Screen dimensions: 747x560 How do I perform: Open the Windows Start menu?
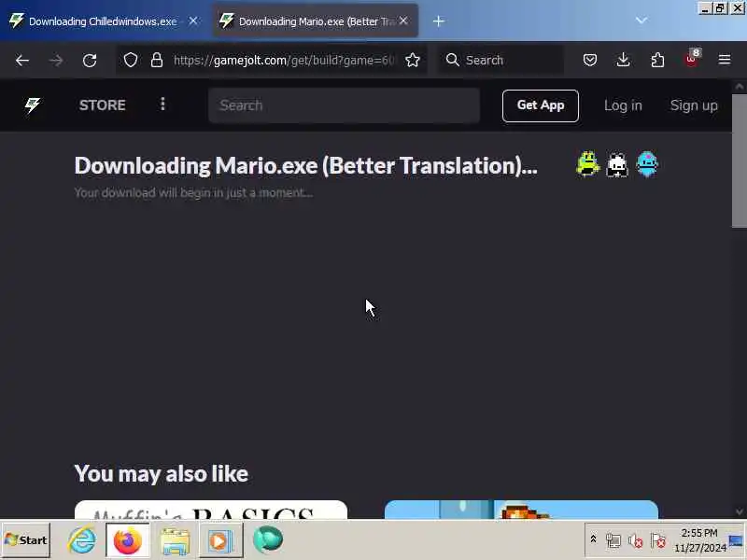(26, 540)
